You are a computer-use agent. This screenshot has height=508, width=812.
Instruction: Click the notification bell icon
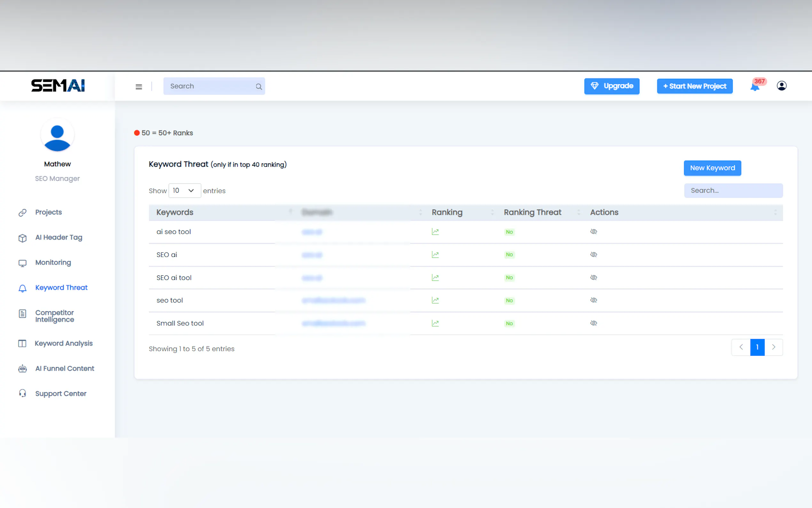pos(754,87)
